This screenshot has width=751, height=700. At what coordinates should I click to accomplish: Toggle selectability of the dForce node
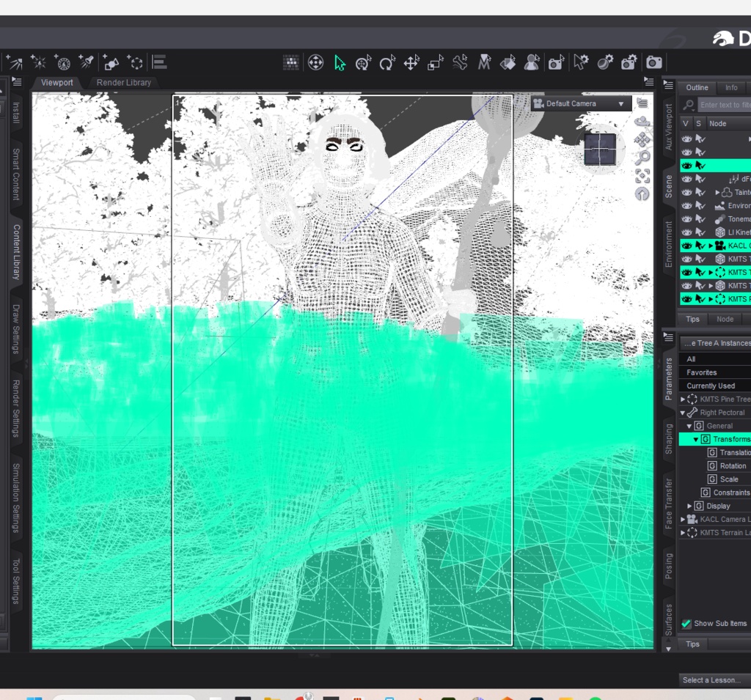point(700,179)
